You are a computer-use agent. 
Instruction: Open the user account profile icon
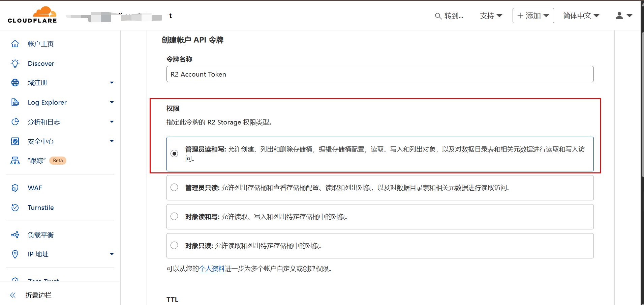[x=619, y=16]
